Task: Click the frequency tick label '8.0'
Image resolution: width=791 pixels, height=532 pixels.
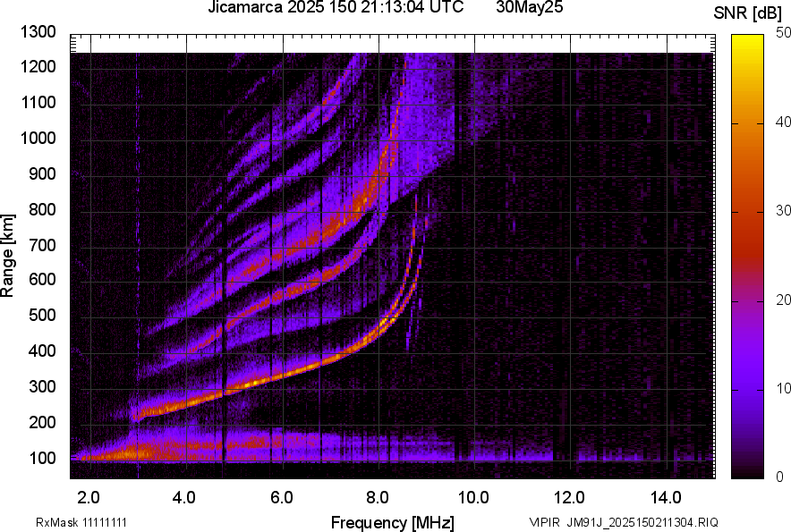Action: [x=378, y=498]
